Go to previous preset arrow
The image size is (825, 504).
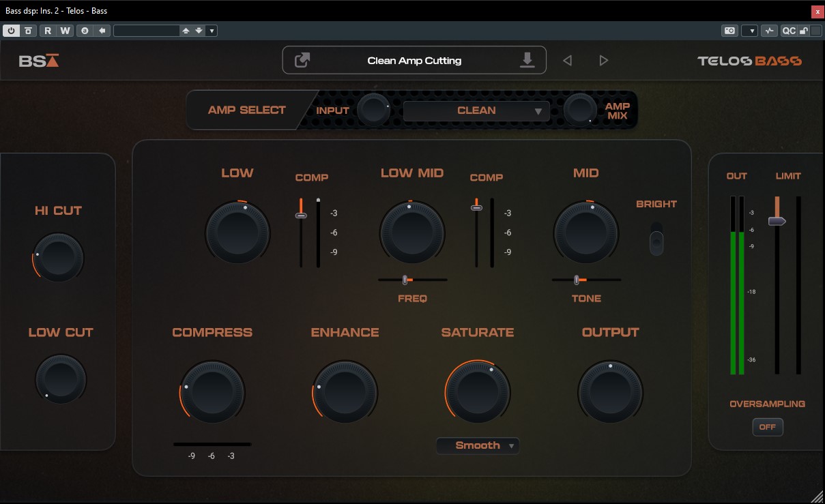[x=567, y=61]
